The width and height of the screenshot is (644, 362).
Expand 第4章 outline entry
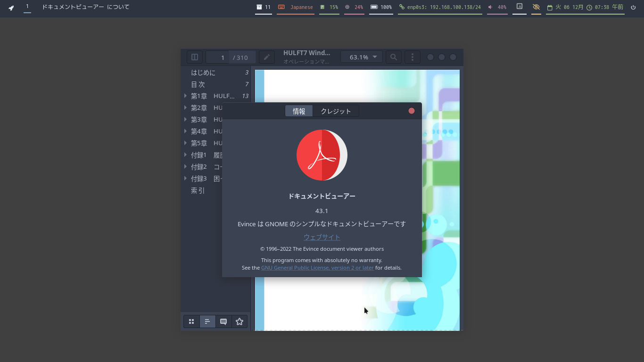point(186,131)
